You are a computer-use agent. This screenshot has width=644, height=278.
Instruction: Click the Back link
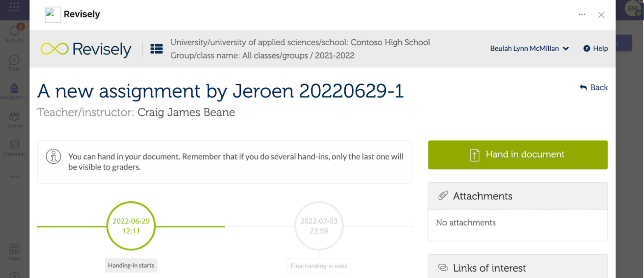coord(594,87)
